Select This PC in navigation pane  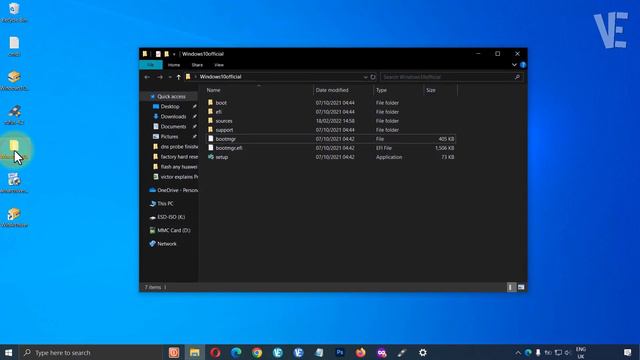[165, 204]
